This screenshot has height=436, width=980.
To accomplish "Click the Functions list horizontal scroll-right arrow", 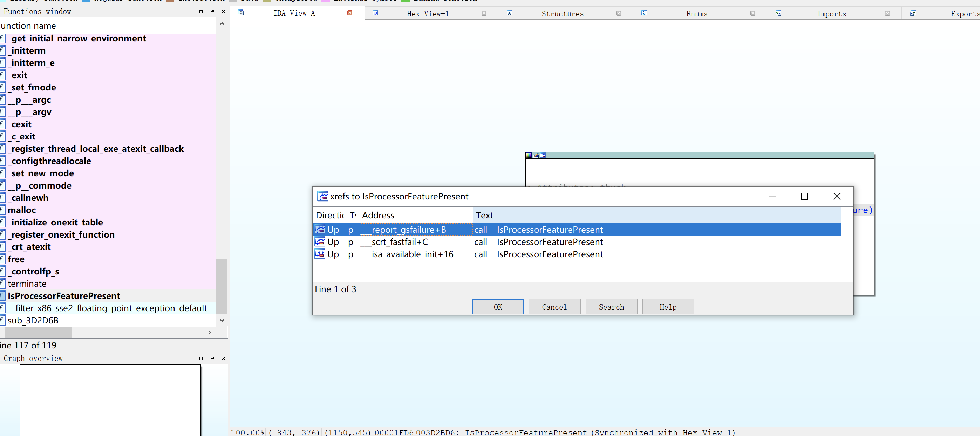I will (210, 332).
